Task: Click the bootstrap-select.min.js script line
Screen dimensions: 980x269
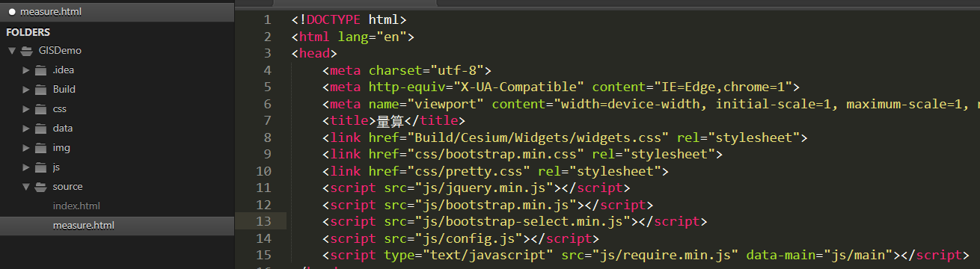Action: 515,221
